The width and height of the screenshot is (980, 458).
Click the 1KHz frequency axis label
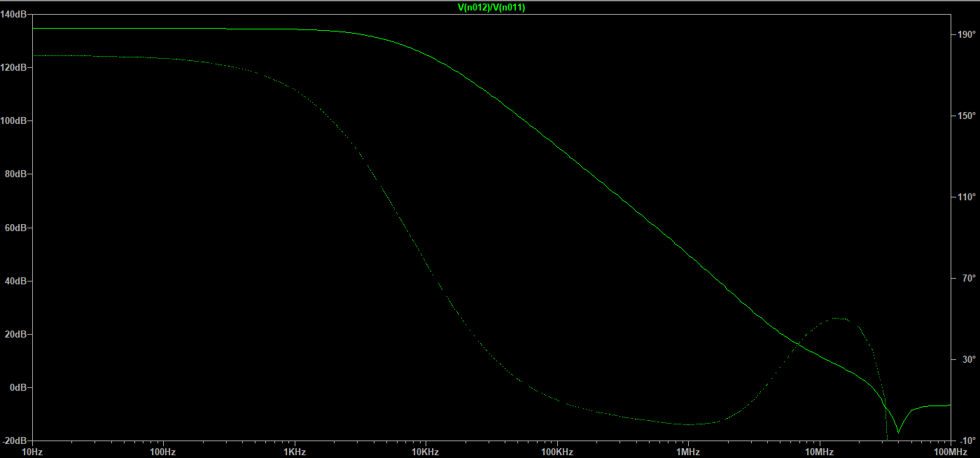pyautogui.click(x=295, y=452)
